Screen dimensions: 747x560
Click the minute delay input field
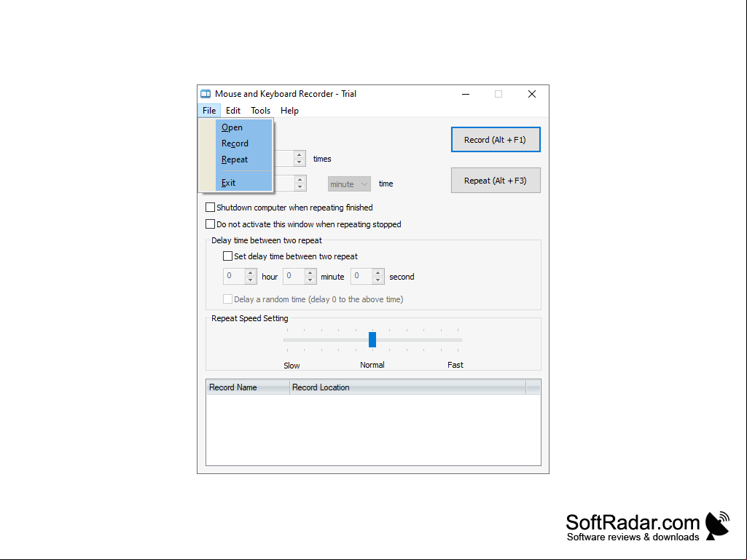(294, 276)
